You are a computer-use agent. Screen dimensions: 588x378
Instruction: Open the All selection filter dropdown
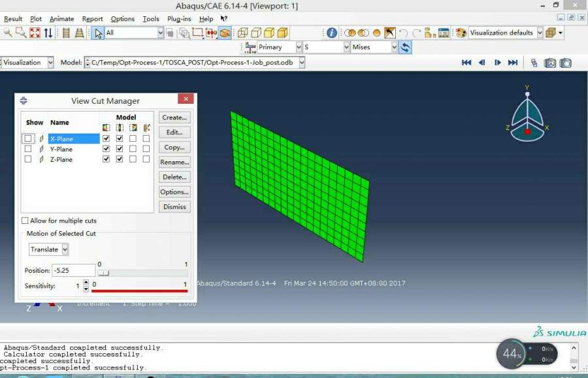[x=161, y=33]
